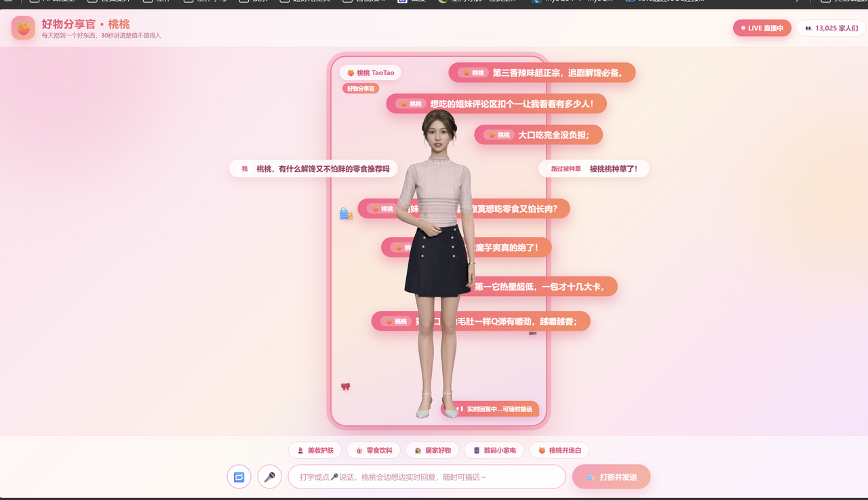Click the 好物分享官 · 桃桃 header title
Screen dimensions: 868x500
(x=85, y=24)
